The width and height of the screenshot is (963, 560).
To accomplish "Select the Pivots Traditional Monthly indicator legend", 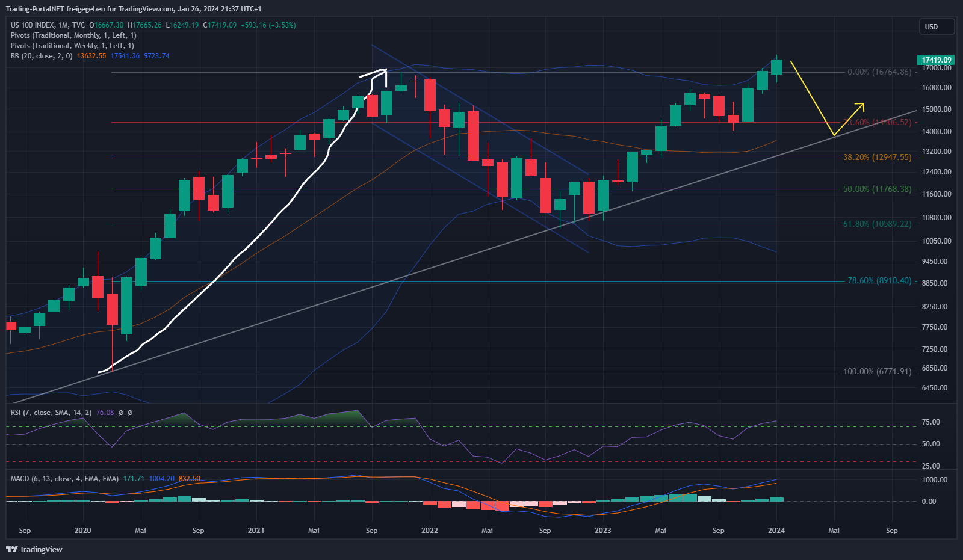I will click(73, 35).
